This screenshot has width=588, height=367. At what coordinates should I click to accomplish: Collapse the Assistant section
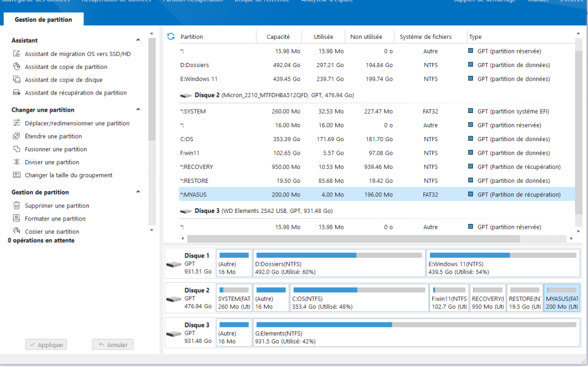pyautogui.click(x=138, y=40)
